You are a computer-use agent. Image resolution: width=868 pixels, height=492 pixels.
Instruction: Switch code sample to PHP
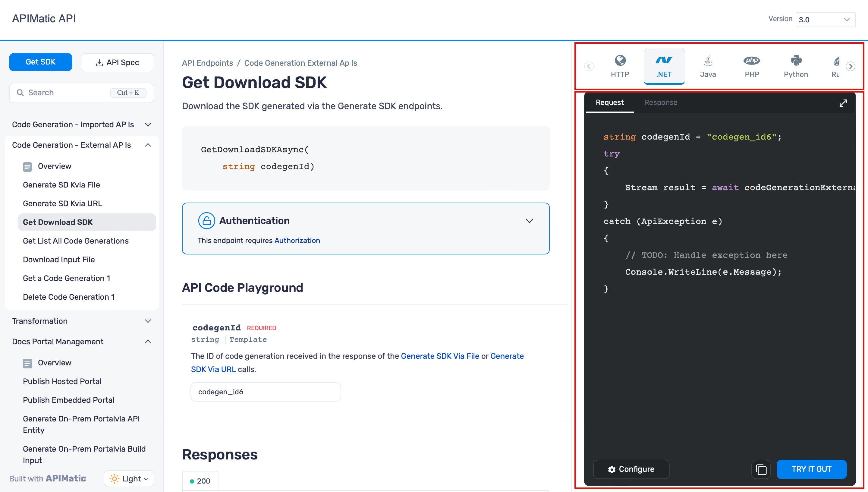[752, 66]
